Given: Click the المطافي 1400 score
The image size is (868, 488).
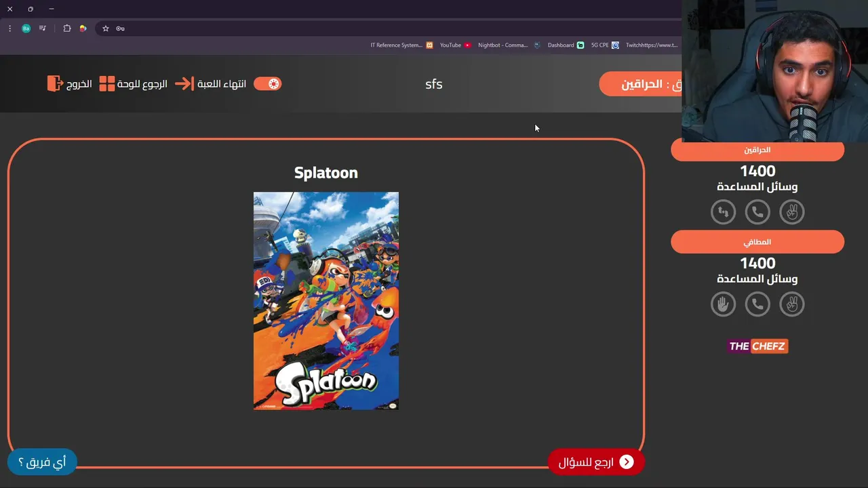Looking at the screenshot, I should pos(757,264).
